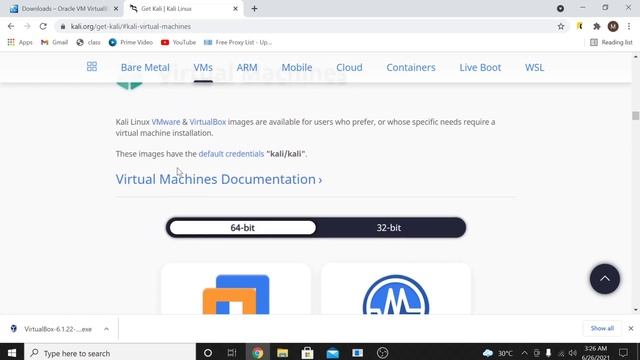This screenshot has width=640, height=360.
Task: Open the Chrome profile avatar
Action: click(x=613, y=27)
